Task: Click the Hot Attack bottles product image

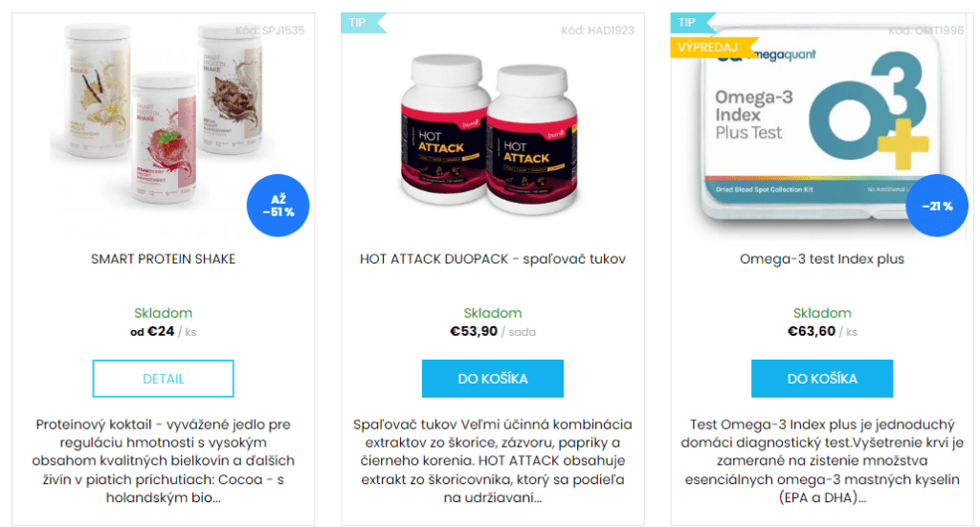Action: pyautogui.click(x=491, y=134)
